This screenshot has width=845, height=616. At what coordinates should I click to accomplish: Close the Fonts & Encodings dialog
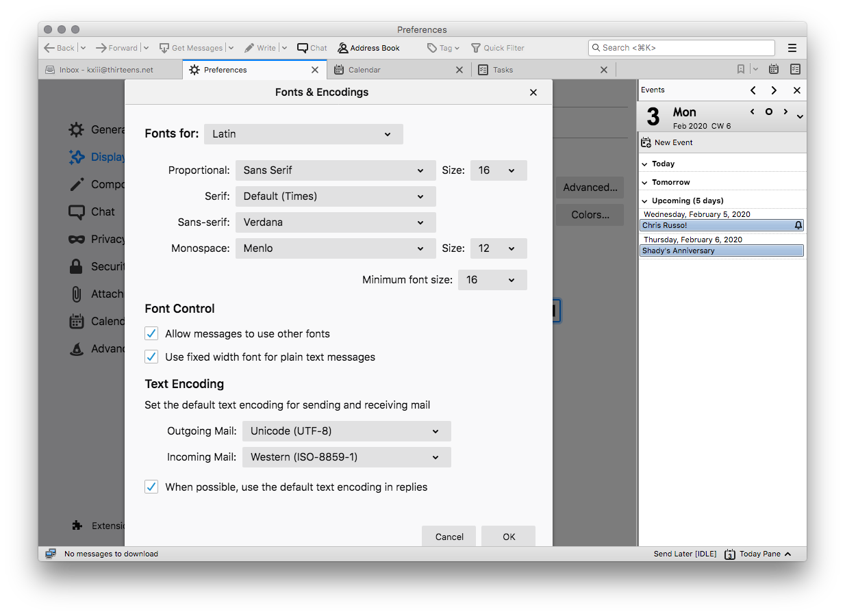tap(533, 92)
